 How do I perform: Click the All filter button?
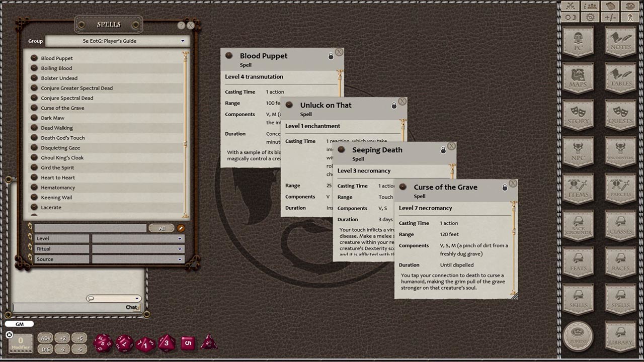(x=162, y=228)
